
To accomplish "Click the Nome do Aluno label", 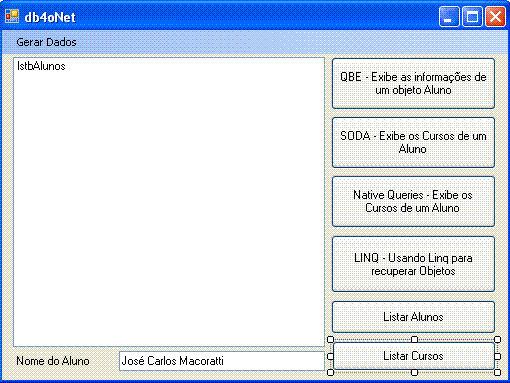I will pyautogui.click(x=53, y=361).
